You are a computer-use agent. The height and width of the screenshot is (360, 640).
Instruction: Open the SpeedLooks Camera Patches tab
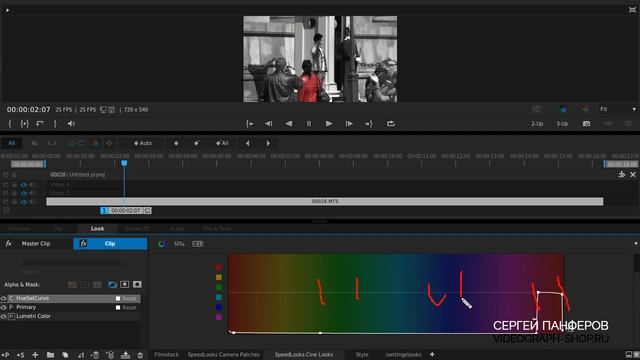[223, 355]
